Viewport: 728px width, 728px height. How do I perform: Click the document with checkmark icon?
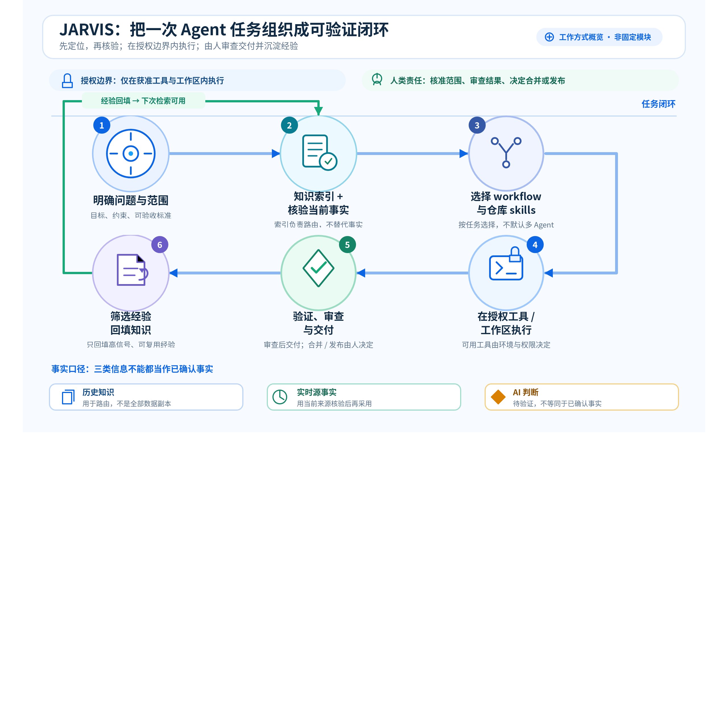[x=320, y=153]
